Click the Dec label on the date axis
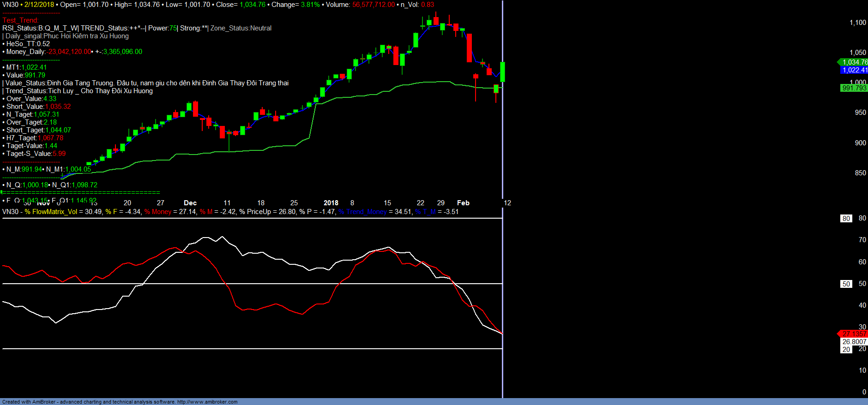This screenshot has height=405, width=868. click(x=190, y=203)
